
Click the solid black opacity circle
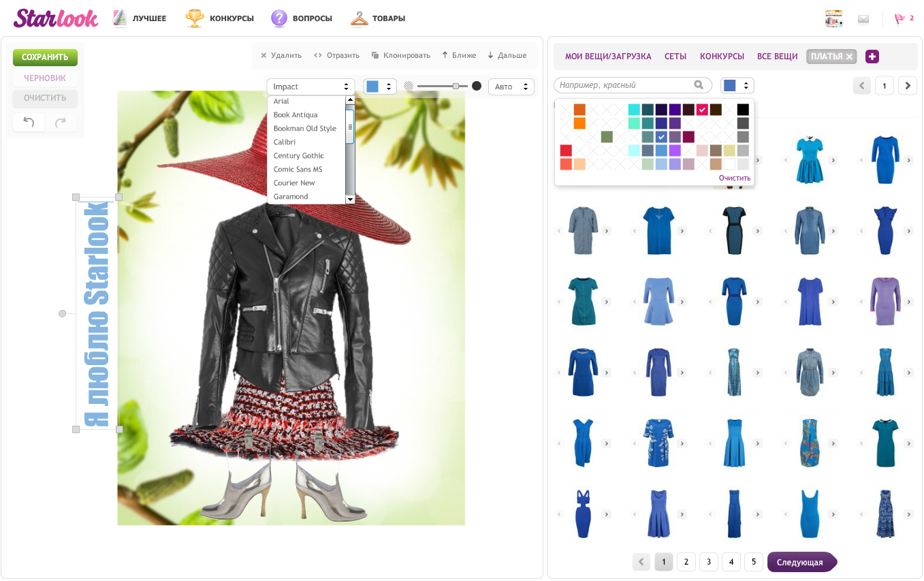477,86
